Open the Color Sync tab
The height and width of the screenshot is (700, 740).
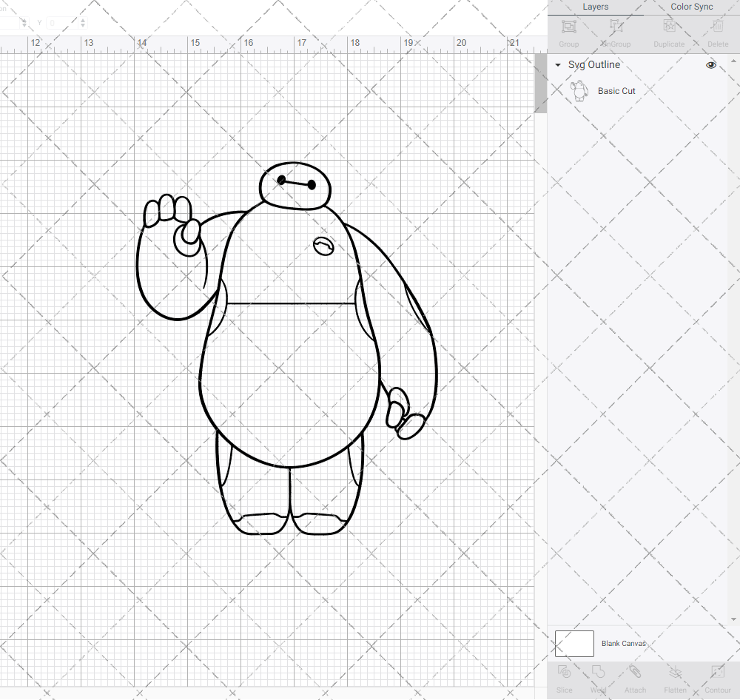pos(691,7)
